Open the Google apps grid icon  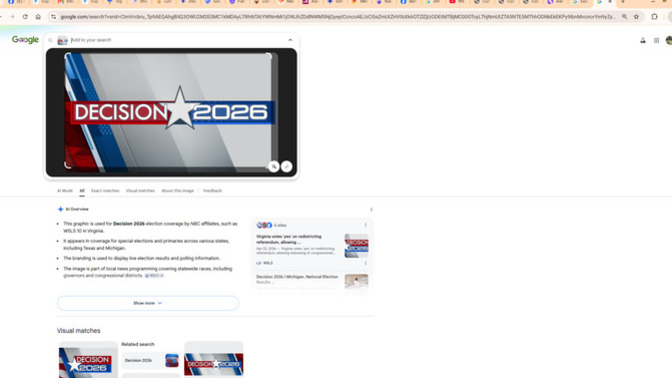[656, 40]
